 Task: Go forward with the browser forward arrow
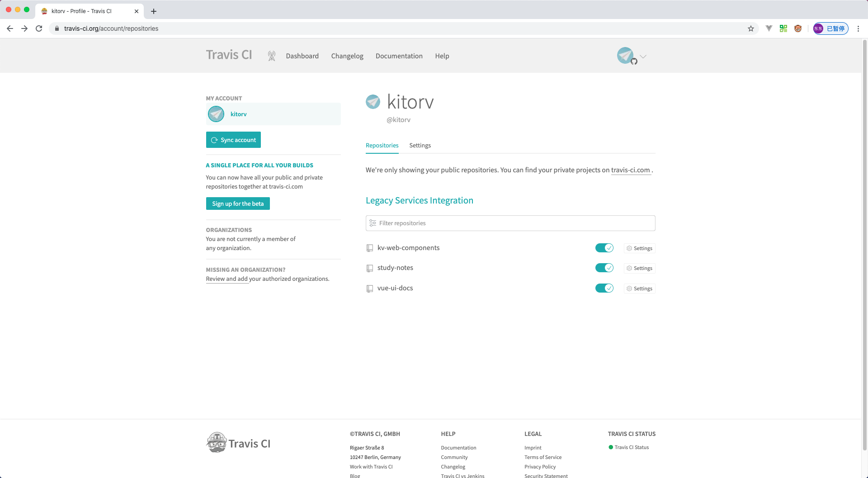coord(24,28)
